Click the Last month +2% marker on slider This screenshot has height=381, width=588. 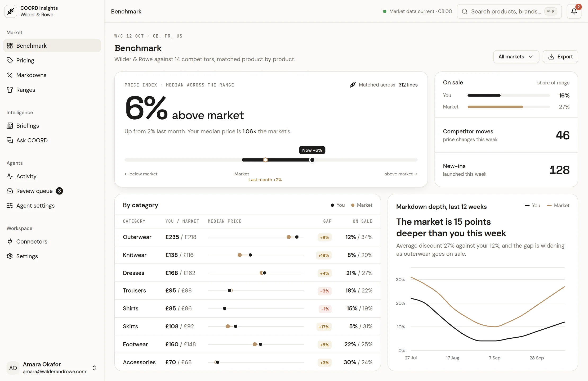265,160
